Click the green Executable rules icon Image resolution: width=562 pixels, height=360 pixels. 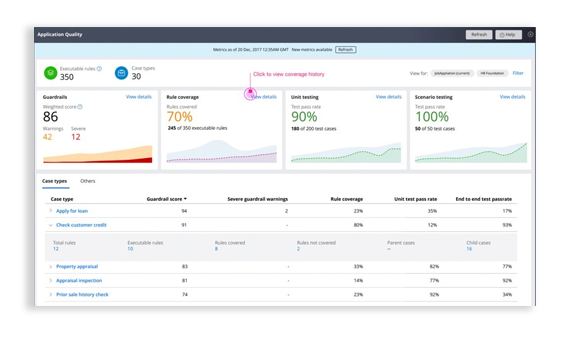coord(51,73)
